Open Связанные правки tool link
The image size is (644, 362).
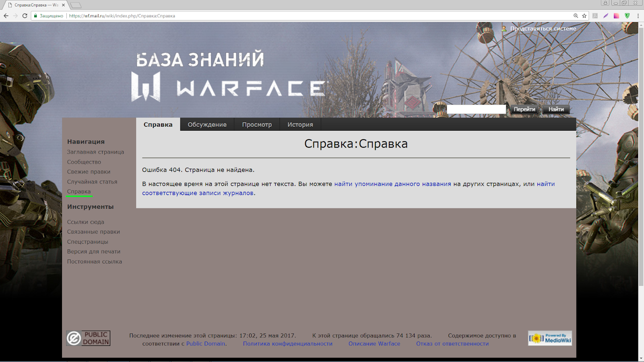(93, 232)
